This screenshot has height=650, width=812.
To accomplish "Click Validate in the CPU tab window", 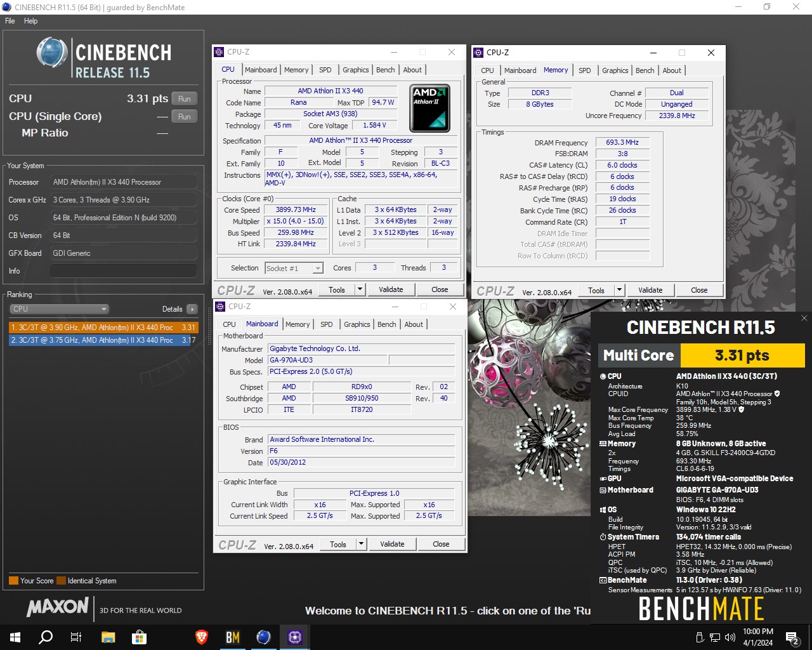I will (391, 289).
